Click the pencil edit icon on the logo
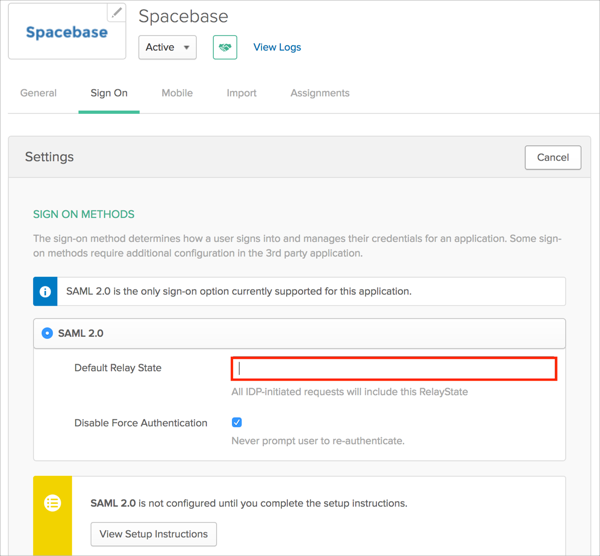The width and height of the screenshot is (600, 556). 117,13
